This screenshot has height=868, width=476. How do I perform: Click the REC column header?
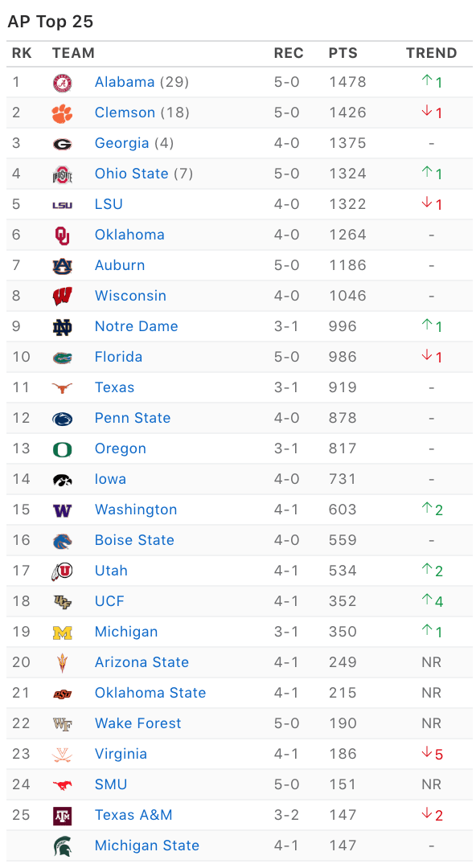(x=289, y=53)
